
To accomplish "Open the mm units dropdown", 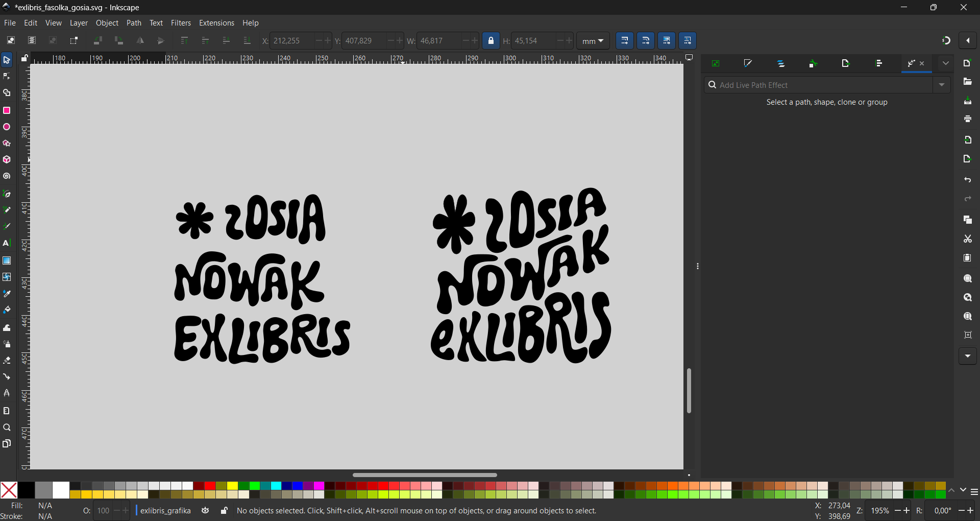I will click(x=593, y=40).
